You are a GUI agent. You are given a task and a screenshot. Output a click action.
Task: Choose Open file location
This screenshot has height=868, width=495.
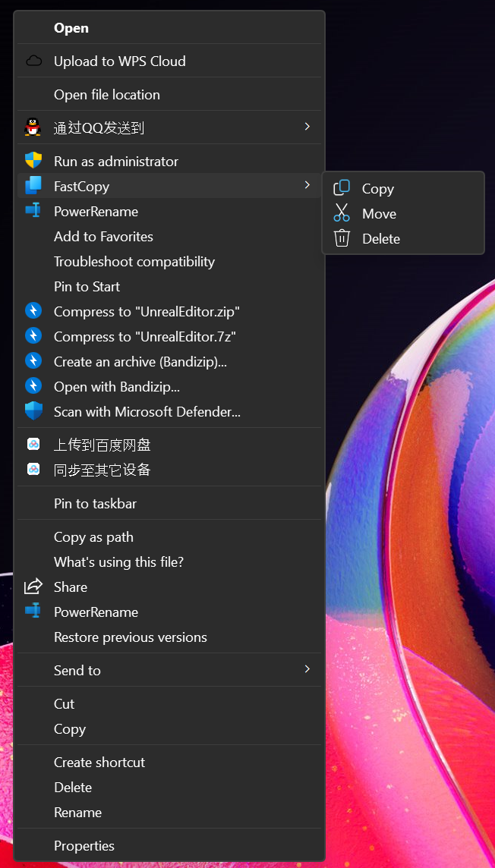pyautogui.click(x=169, y=95)
